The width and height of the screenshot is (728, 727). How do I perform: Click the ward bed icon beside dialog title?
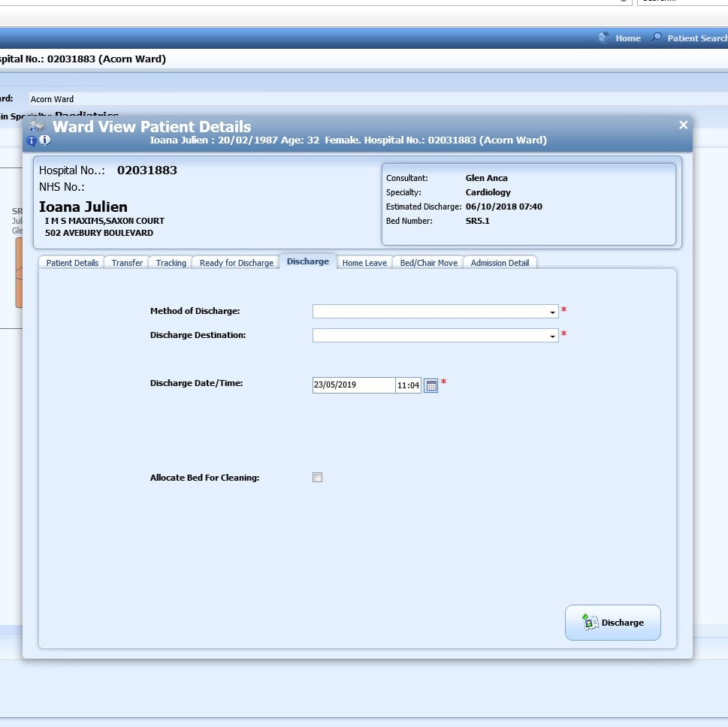click(37, 126)
